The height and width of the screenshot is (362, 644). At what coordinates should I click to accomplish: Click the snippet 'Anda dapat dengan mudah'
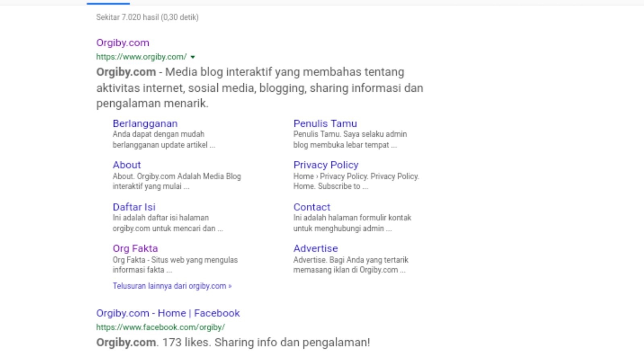[x=159, y=134]
